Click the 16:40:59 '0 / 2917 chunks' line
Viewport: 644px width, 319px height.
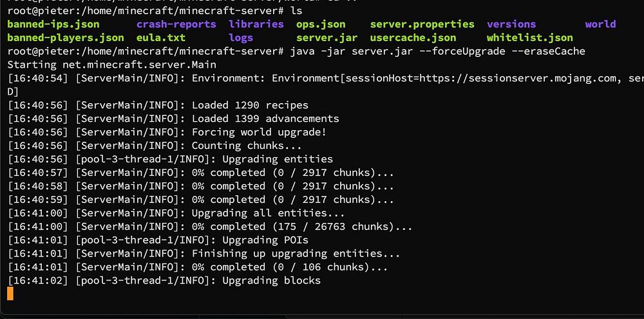tap(201, 200)
